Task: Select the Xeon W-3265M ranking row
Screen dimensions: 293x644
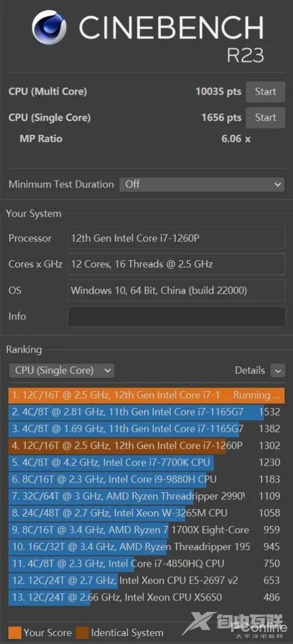Action: 146,513
